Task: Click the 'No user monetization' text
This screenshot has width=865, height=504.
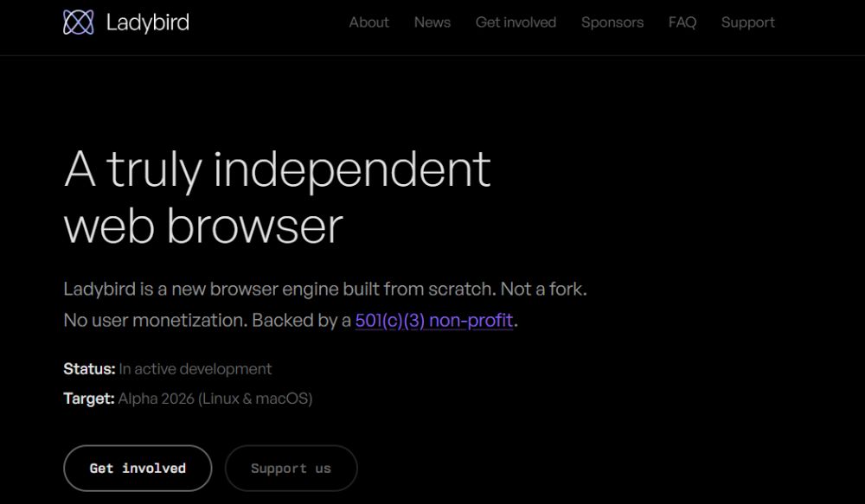Action: click(156, 320)
